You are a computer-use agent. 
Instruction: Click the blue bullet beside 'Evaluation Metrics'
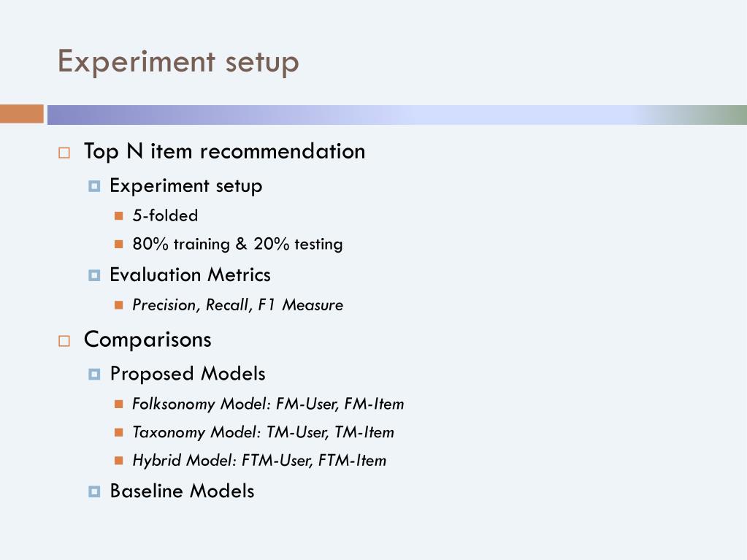pos(94,275)
